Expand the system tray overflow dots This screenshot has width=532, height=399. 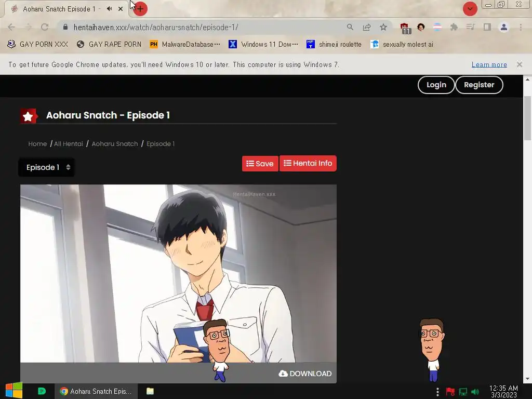(x=437, y=392)
